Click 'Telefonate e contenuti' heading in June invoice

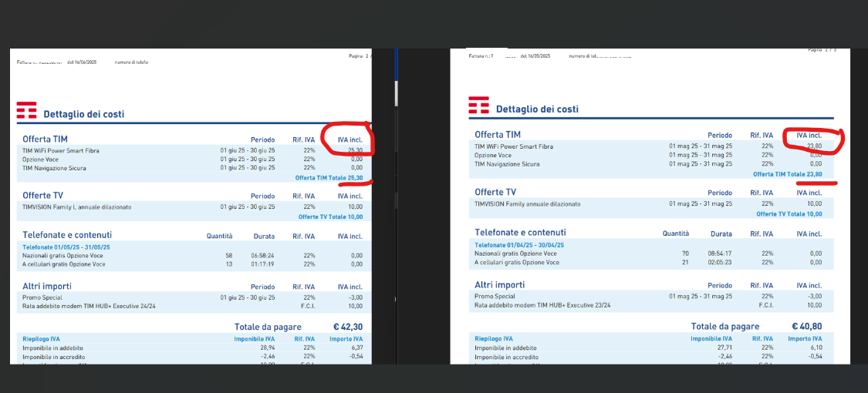click(x=67, y=236)
